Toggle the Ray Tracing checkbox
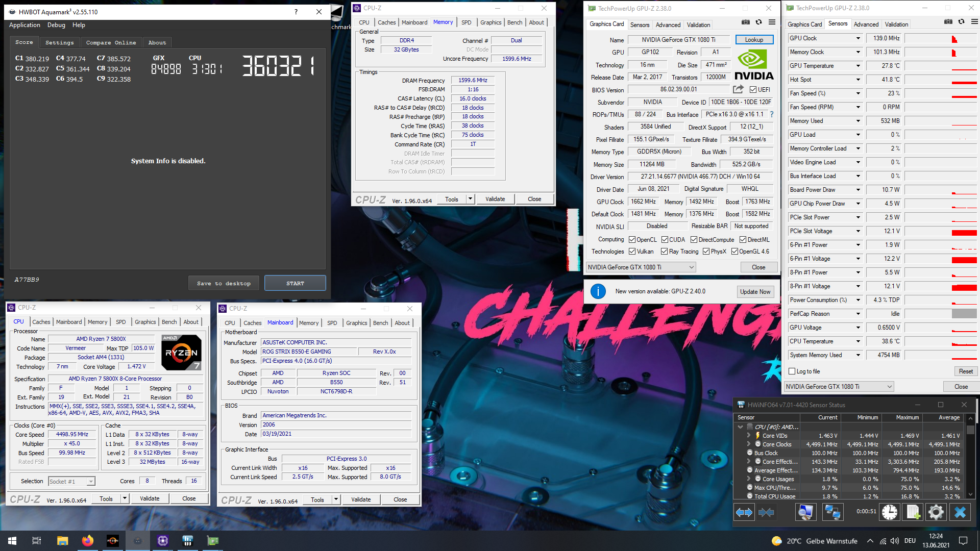This screenshot has height=551, width=980. pos(665,252)
